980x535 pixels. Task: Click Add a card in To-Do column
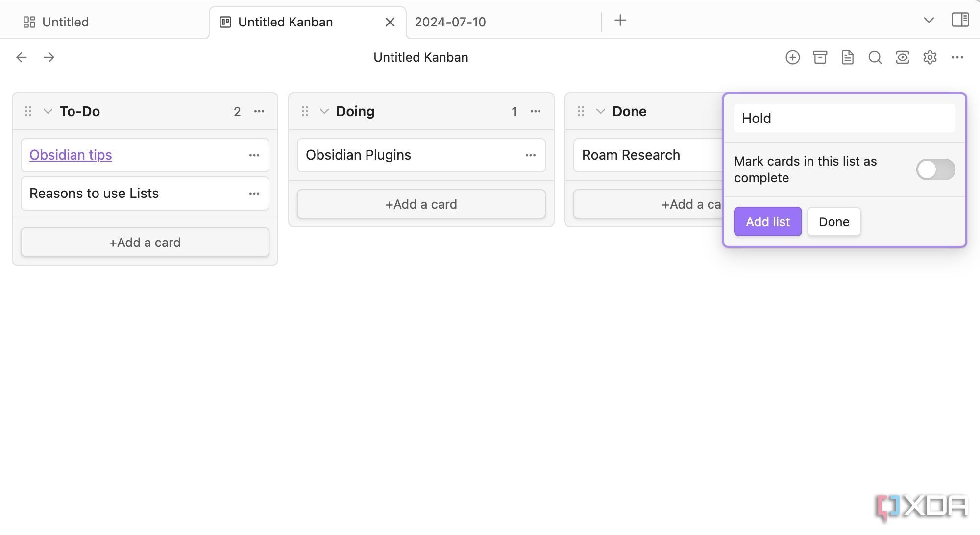tap(145, 242)
